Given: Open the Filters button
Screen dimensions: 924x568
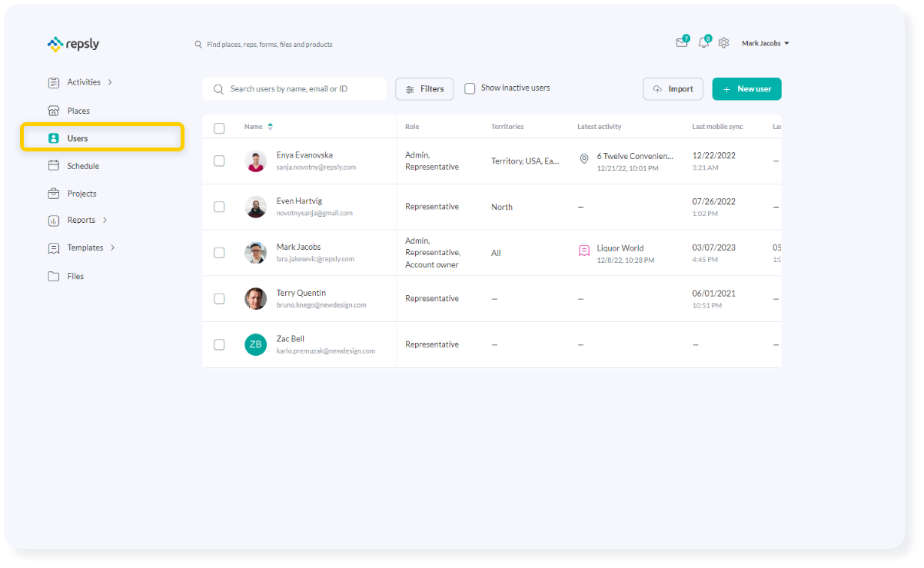Looking at the screenshot, I should [424, 89].
